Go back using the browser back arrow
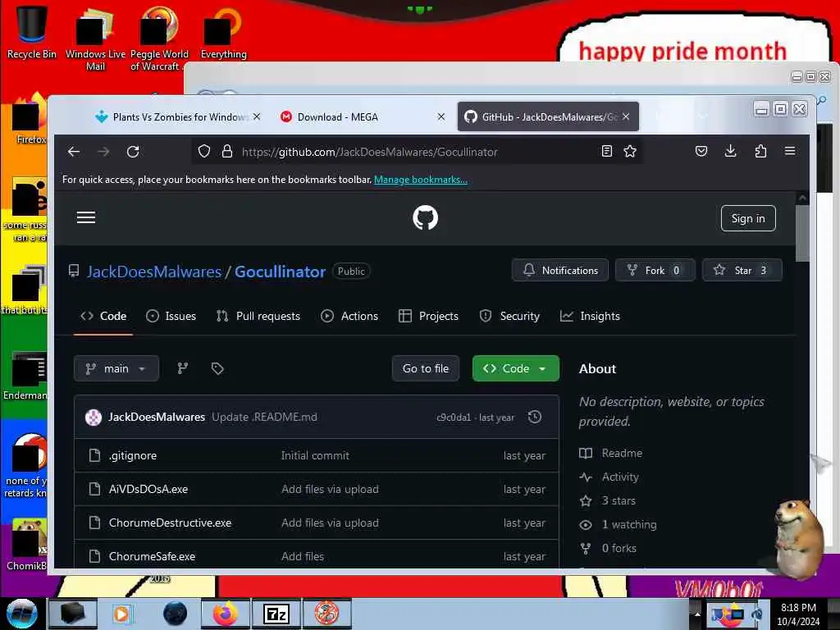Viewport: 840px width, 630px height. click(x=74, y=152)
